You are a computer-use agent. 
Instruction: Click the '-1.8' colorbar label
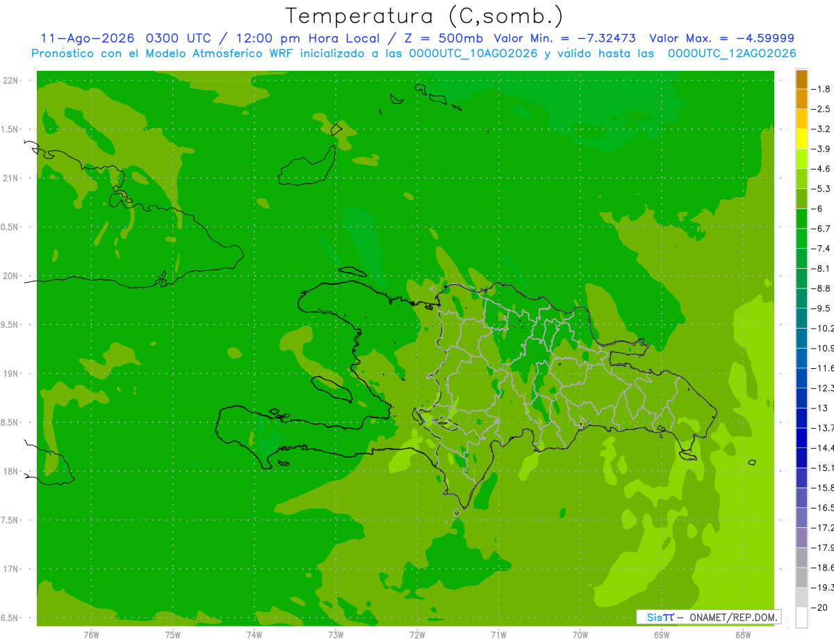[822, 89]
